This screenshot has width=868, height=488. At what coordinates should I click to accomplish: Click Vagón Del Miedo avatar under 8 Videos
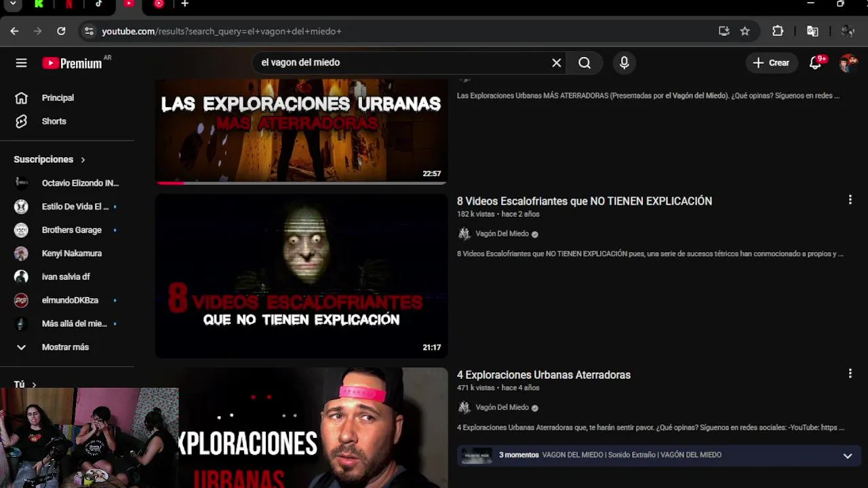tap(464, 234)
